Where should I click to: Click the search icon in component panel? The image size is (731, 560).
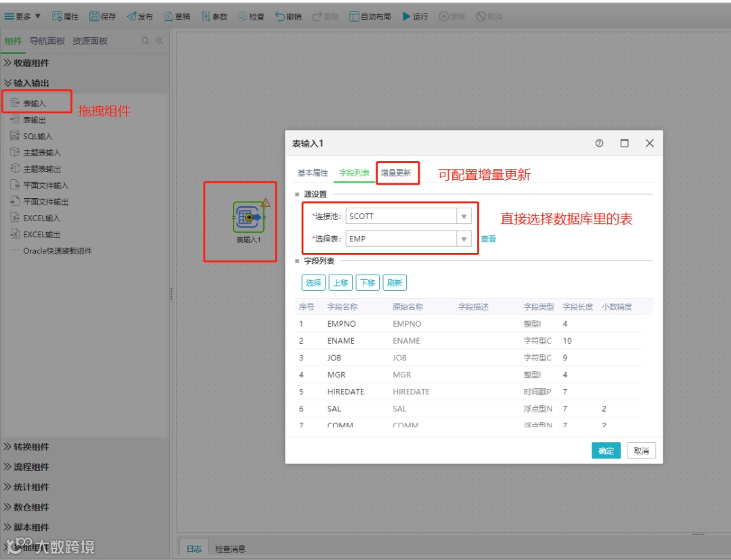pos(146,41)
